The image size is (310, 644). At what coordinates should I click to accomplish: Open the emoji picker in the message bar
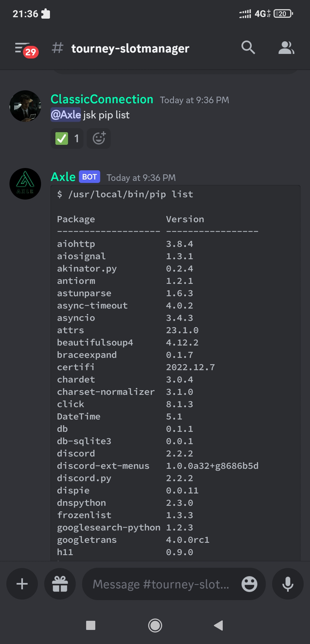[249, 584]
